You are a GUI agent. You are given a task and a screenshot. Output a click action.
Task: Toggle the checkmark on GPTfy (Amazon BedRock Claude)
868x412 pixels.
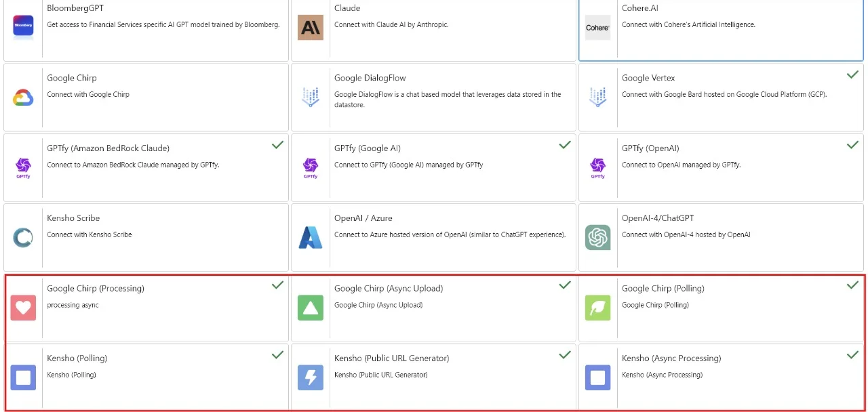pos(277,144)
